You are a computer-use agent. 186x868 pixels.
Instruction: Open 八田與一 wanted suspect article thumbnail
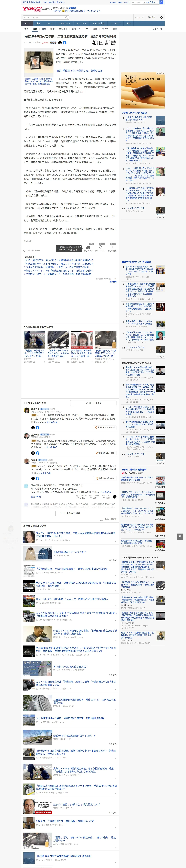point(82,340)
